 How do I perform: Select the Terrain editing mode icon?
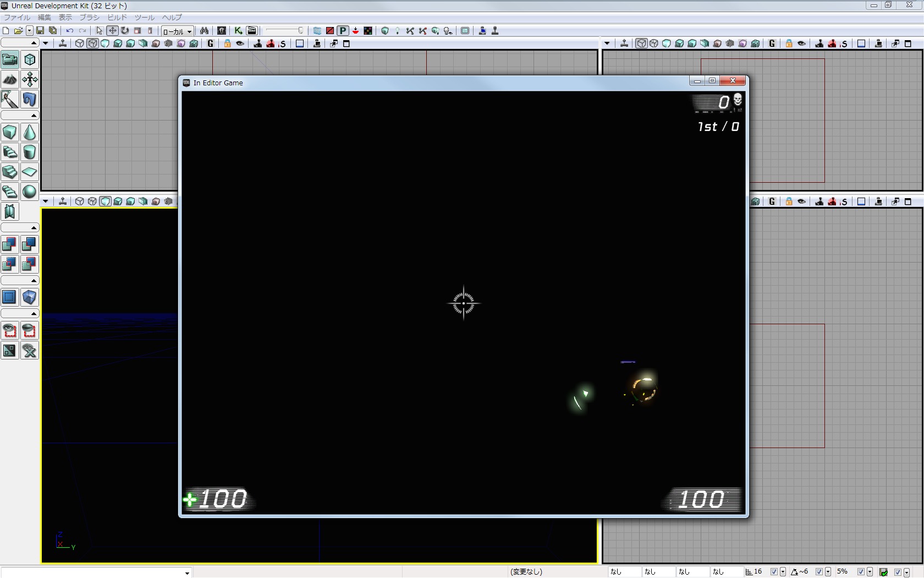pyautogui.click(x=10, y=80)
